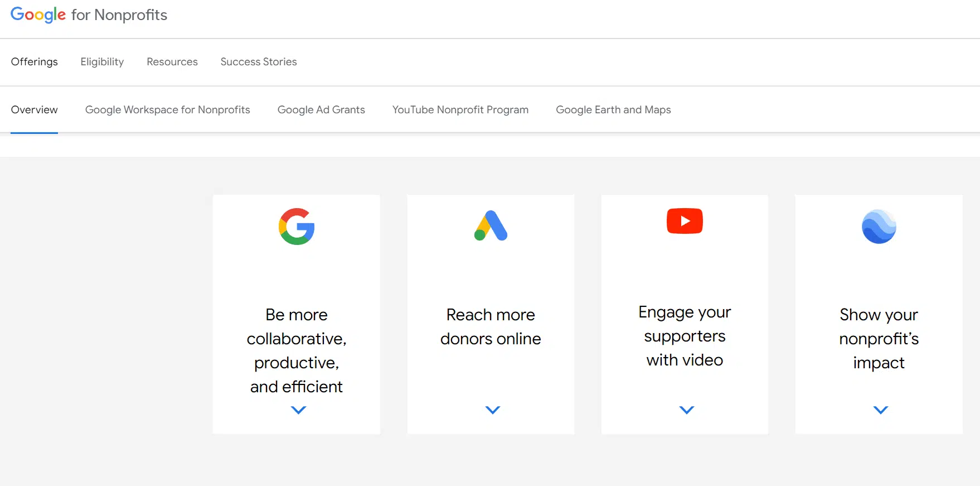Open the Offerings menu item

[35, 62]
